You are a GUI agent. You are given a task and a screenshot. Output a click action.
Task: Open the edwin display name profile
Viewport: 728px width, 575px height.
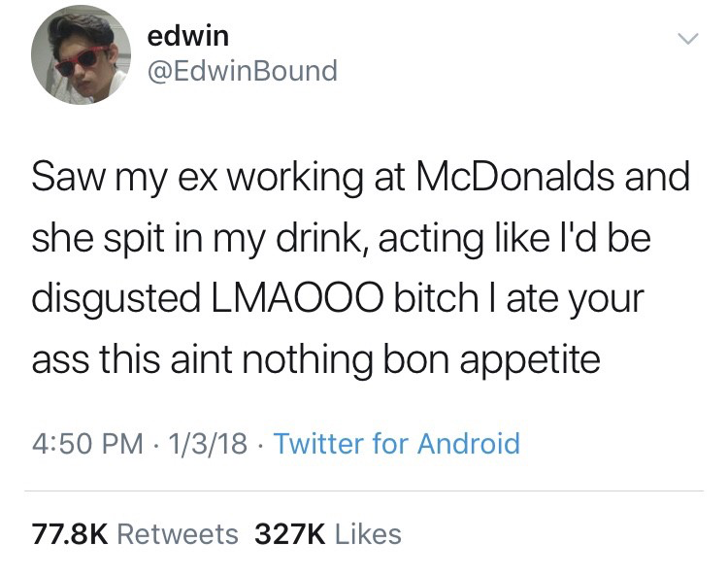[x=188, y=36]
